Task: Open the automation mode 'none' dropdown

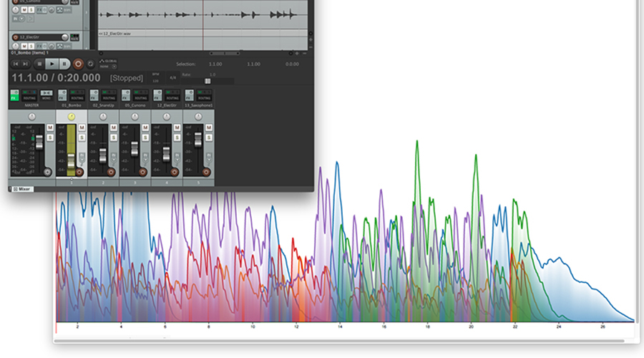Action: [109, 66]
